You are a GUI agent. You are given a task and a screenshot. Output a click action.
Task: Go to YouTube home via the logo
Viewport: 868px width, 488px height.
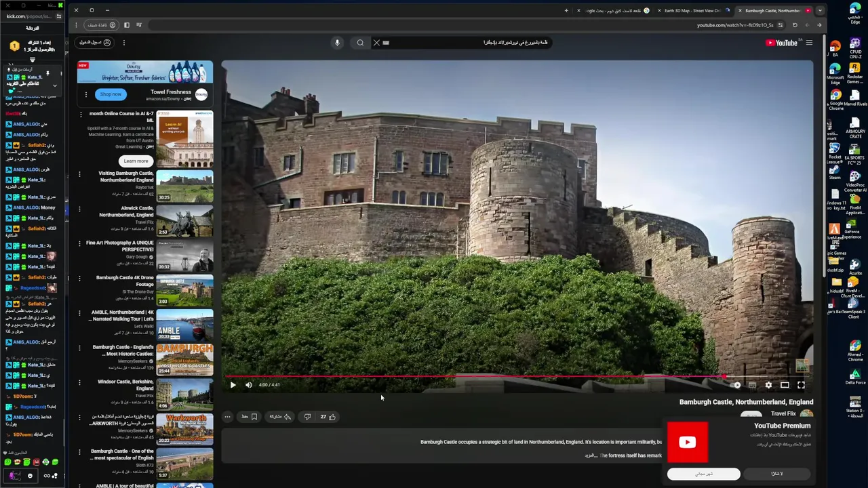coord(782,43)
